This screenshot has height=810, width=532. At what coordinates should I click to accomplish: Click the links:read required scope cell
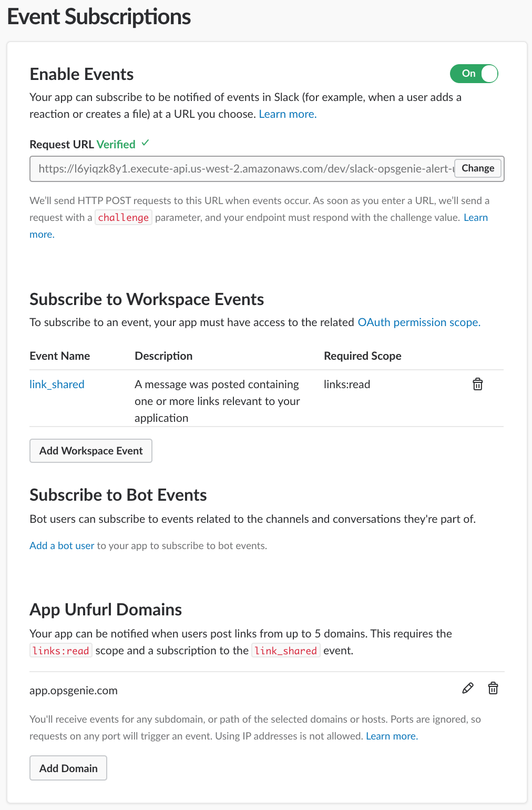point(347,384)
